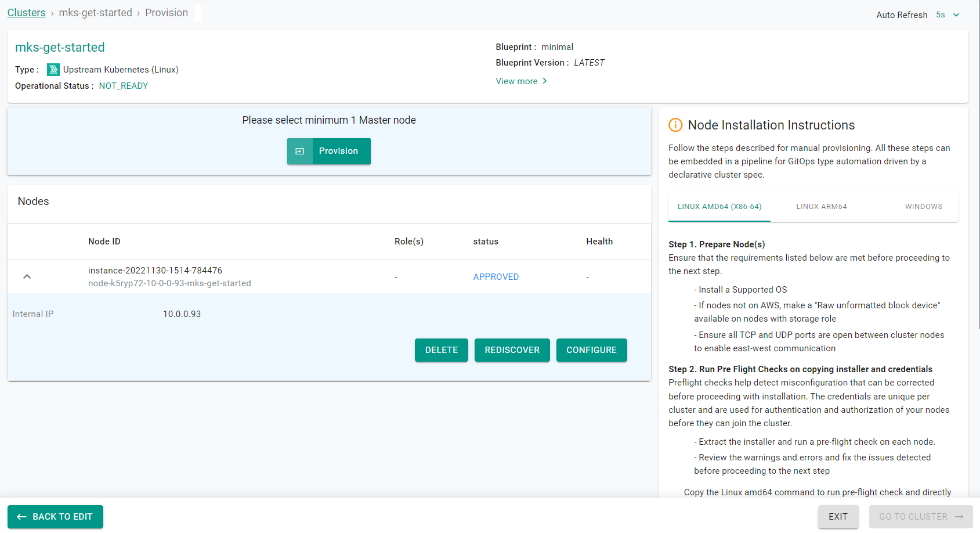Open the Clusters breadcrumb link
Image resolution: width=980 pixels, height=533 pixels.
coord(26,13)
